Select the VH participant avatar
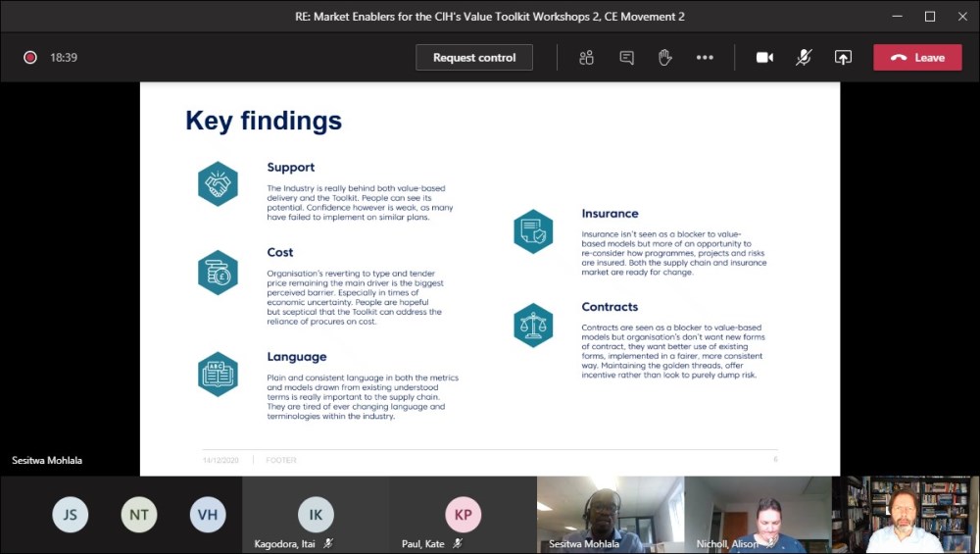This screenshot has height=554, width=980. click(x=208, y=515)
